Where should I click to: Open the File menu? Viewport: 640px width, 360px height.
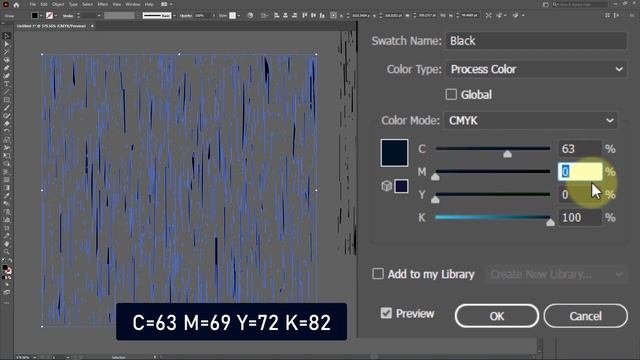33,4
